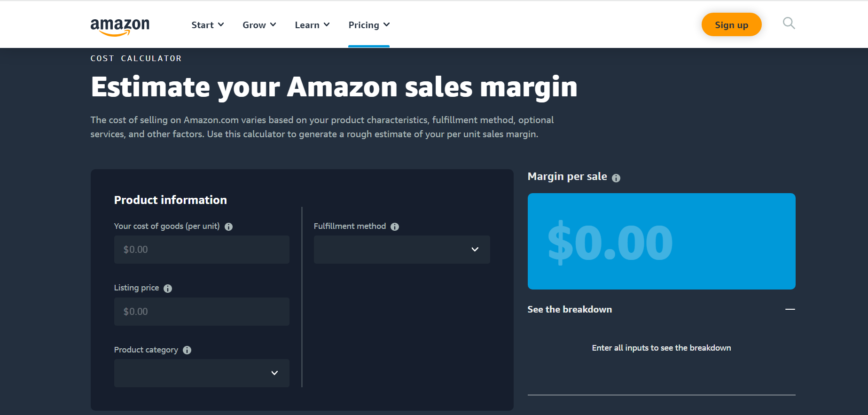Viewport: 868px width, 415px height.
Task: Show info icon beside Margin per sale
Action: pyautogui.click(x=616, y=178)
